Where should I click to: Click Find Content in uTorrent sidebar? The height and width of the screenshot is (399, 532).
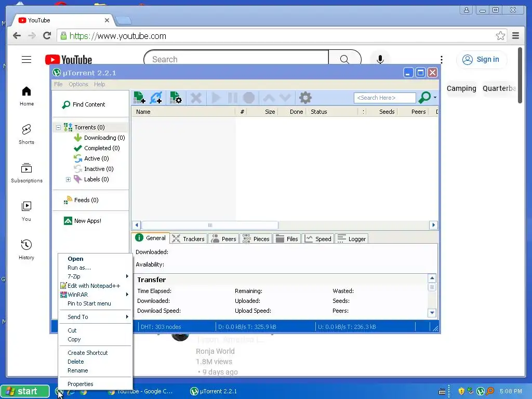point(84,104)
